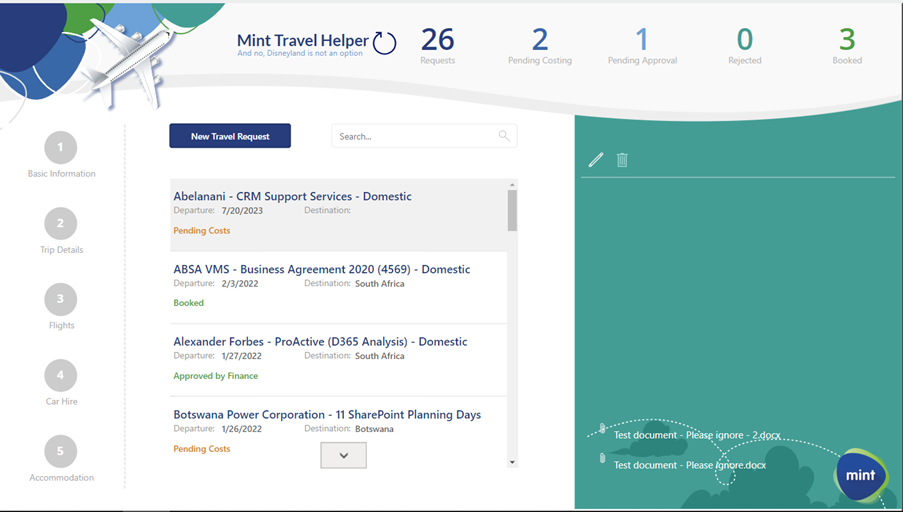The image size is (903, 512).
Task: Filter by the 0 Rejected counter
Action: pyautogui.click(x=745, y=46)
